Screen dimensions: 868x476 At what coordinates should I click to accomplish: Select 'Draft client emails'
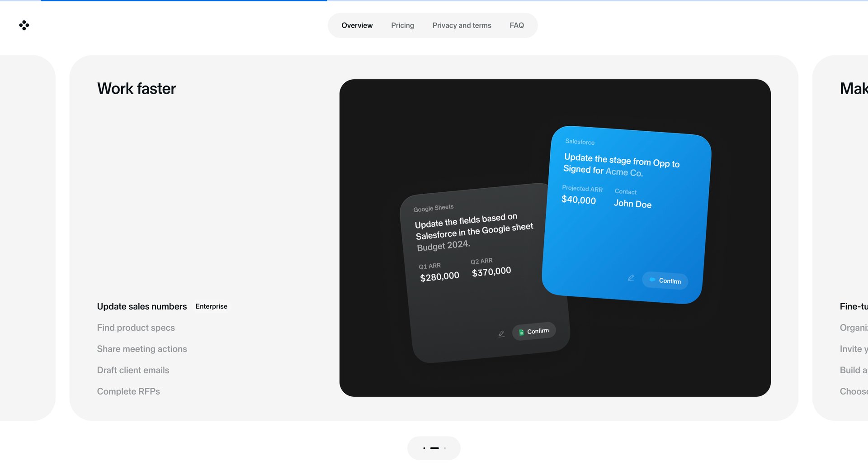click(132, 370)
